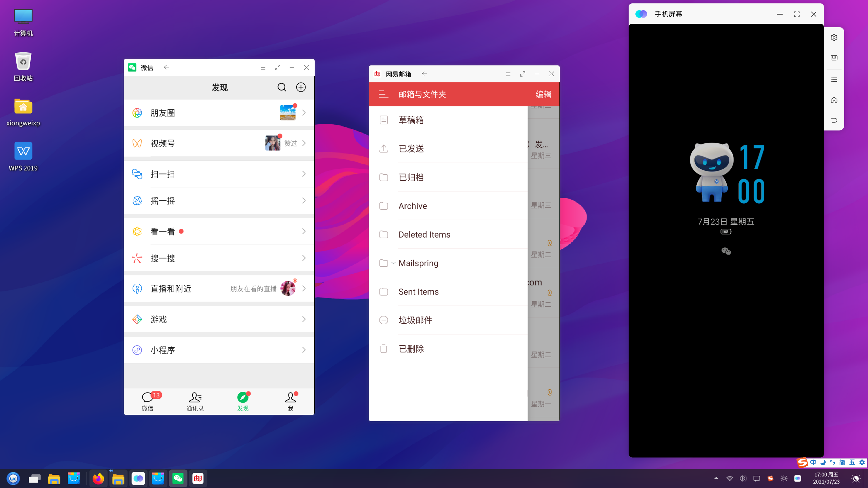Open the list menu icon in phone sidebar

(834, 80)
